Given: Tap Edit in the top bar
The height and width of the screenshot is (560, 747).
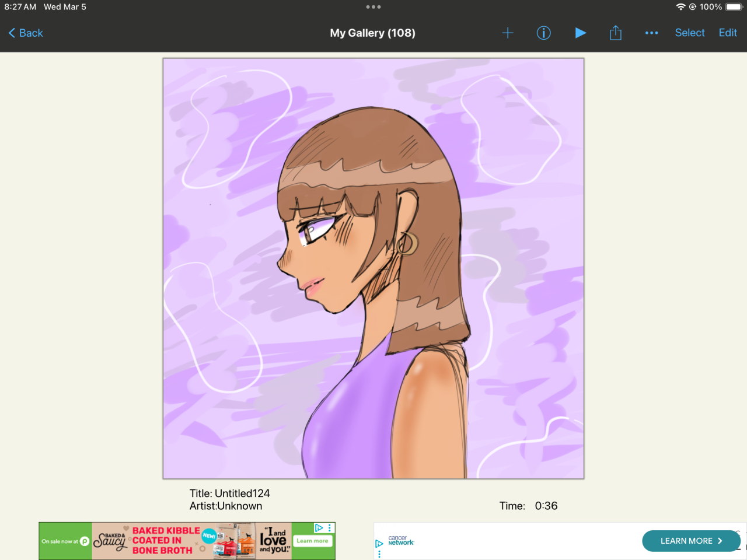Looking at the screenshot, I should coord(728,33).
